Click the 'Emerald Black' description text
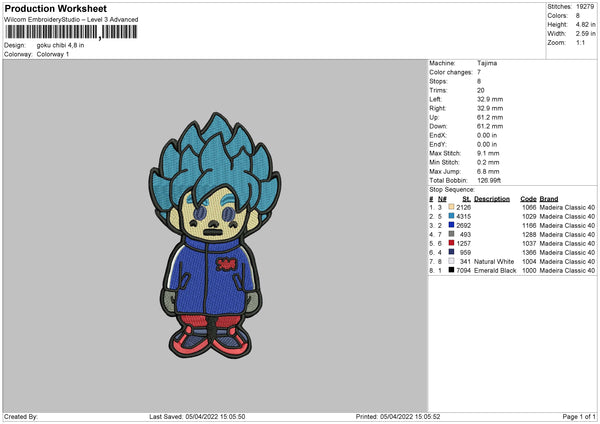The image size is (600, 424). [x=495, y=270]
